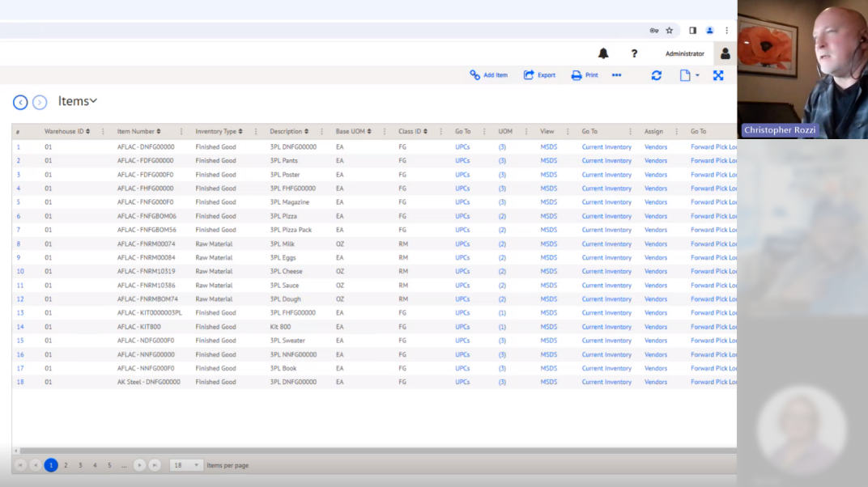Sort by Warehouse ID column
868x487 pixels.
[x=67, y=132]
